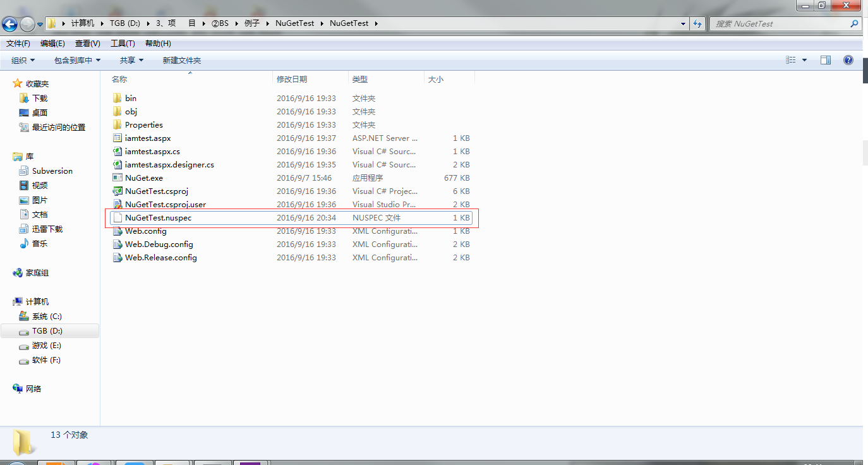Refresh the folder via address bar refresh icon
The image size is (868, 465).
click(x=697, y=23)
